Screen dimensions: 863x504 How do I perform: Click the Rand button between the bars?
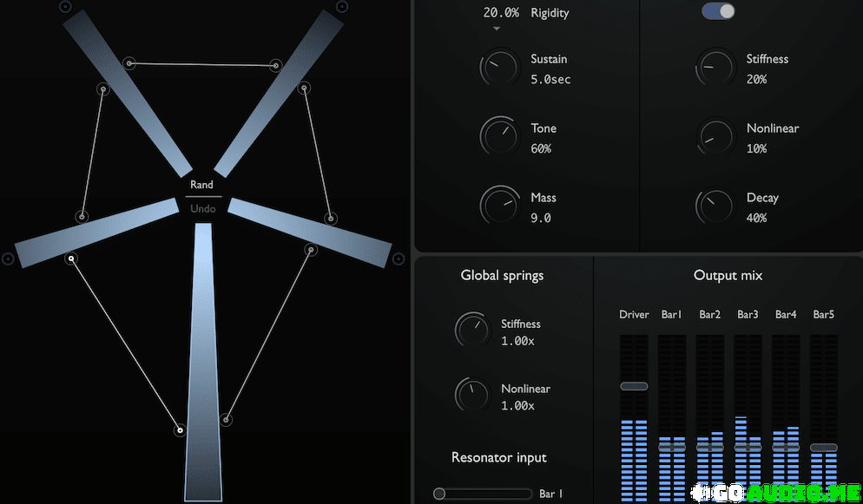pyautogui.click(x=202, y=185)
